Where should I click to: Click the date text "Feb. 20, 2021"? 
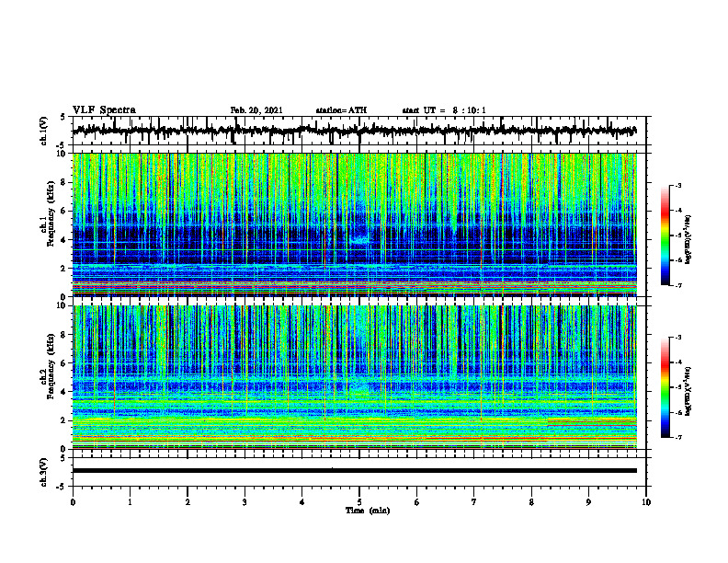[256, 110]
